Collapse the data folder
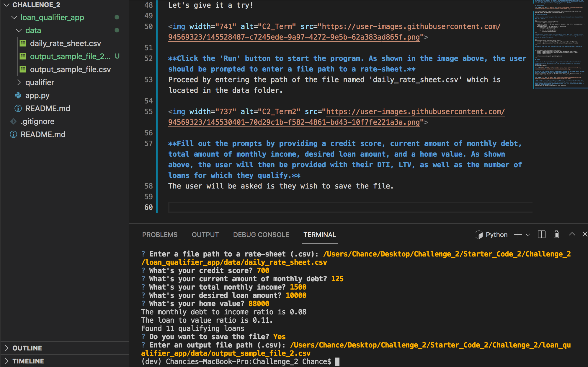Viewport: 588px width, 367px height. pos(18,30)
